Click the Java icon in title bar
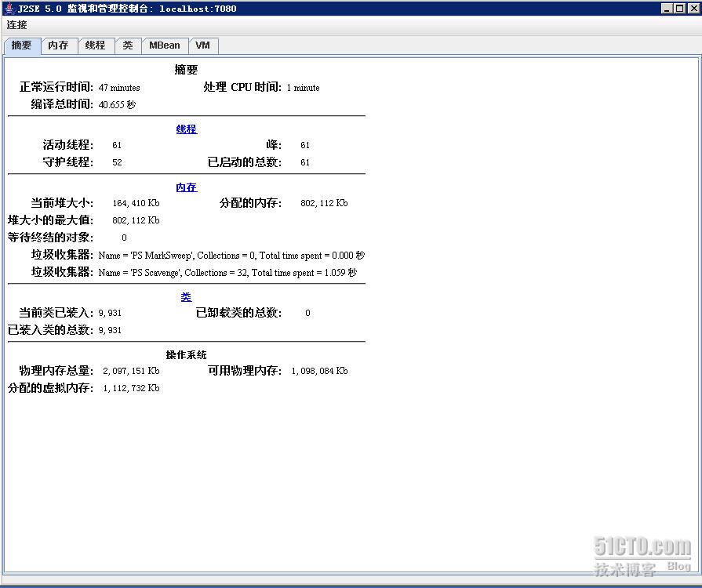 point(10,8)
